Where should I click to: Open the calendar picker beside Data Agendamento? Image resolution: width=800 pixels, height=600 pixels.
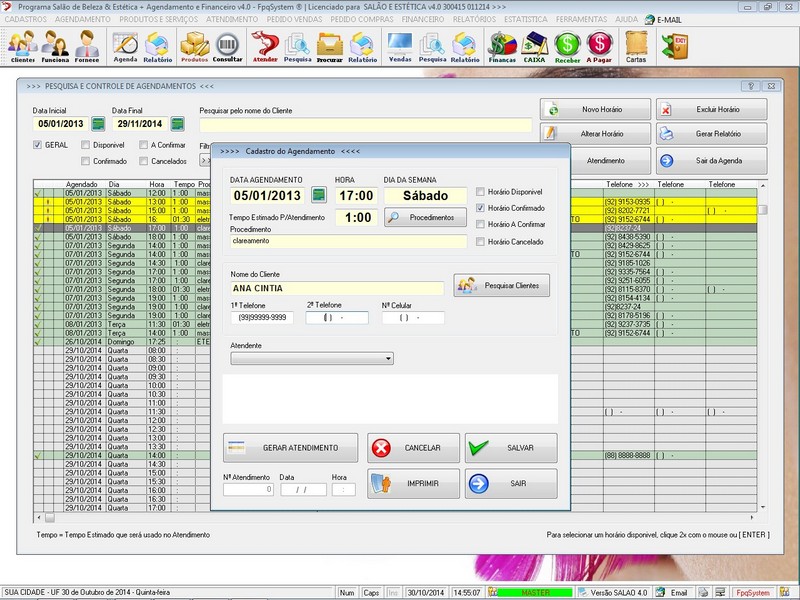pos(319,196)
